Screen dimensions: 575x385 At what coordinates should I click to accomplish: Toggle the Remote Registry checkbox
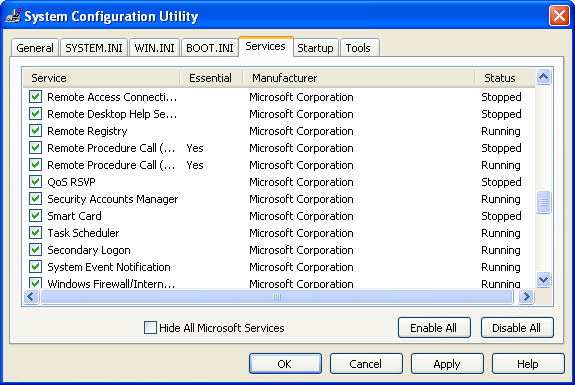(x=36, y=131)
